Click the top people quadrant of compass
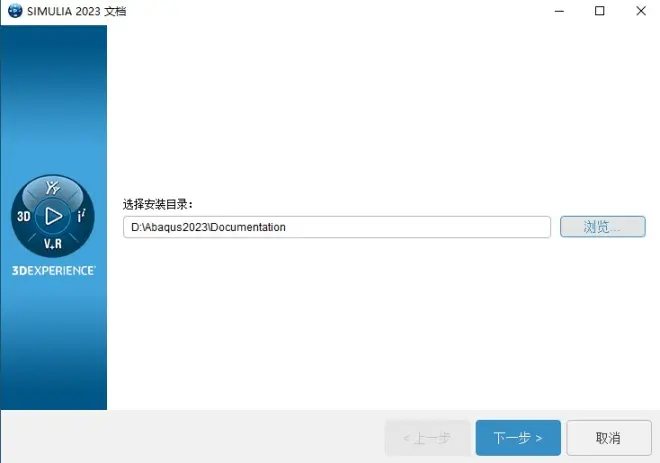Viewport: 660px width, 463px height. (53, 188)
